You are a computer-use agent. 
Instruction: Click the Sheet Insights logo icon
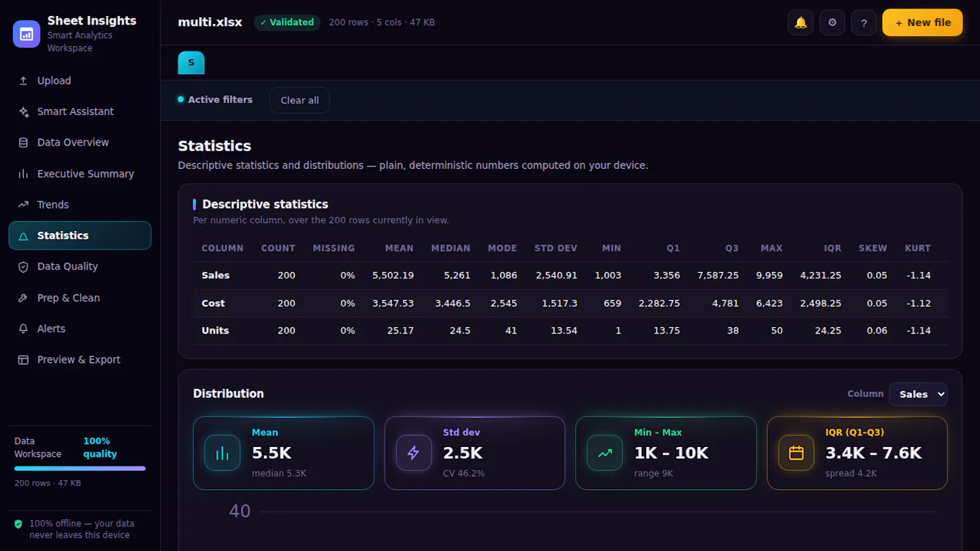click(x=26, y=34)
